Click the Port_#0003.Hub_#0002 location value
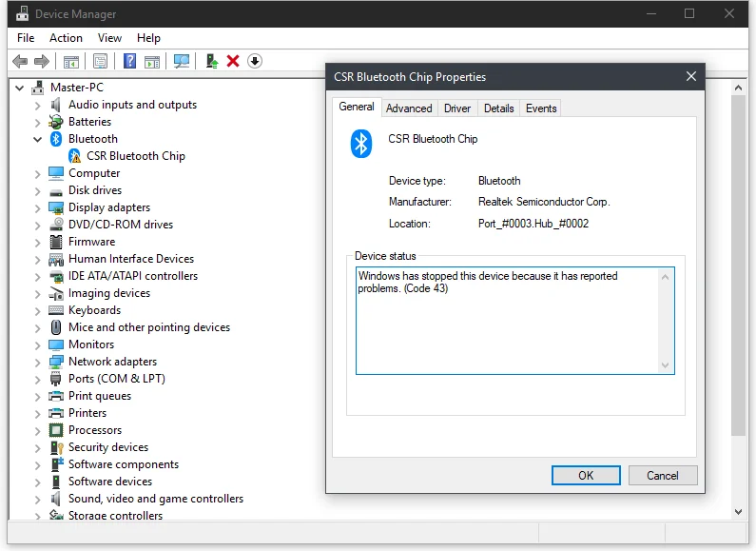Viewport: 756px width, 551px height. pyautogui.click(x=533, y=224)
